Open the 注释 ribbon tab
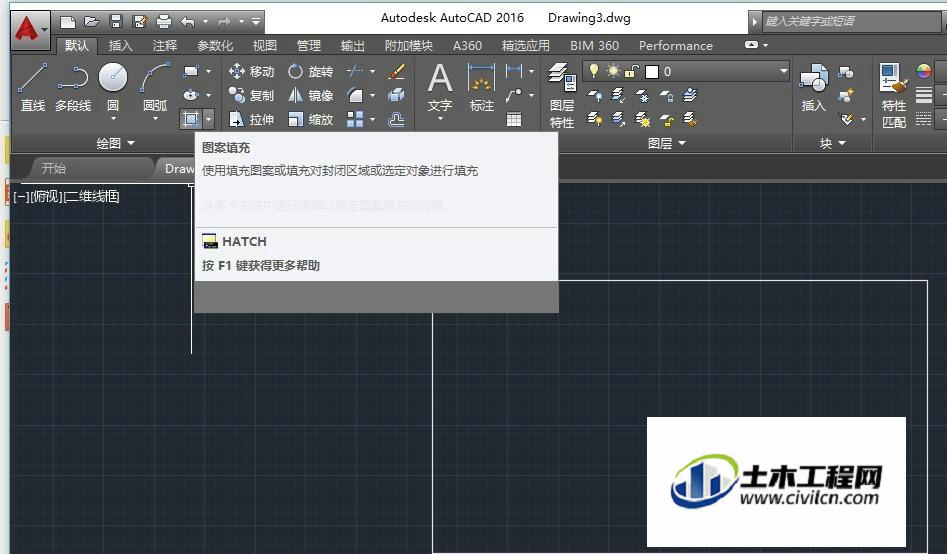 coord(164,45)
